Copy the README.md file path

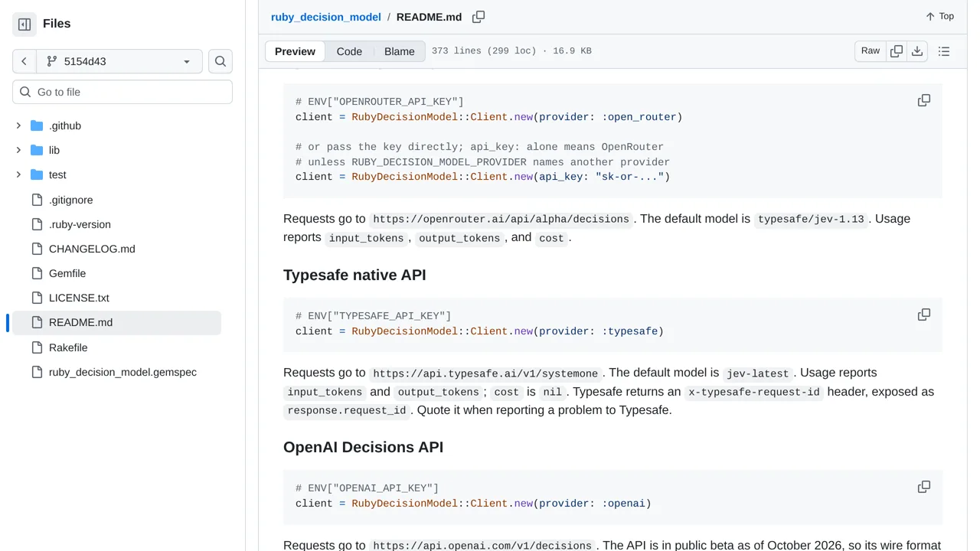479,17
